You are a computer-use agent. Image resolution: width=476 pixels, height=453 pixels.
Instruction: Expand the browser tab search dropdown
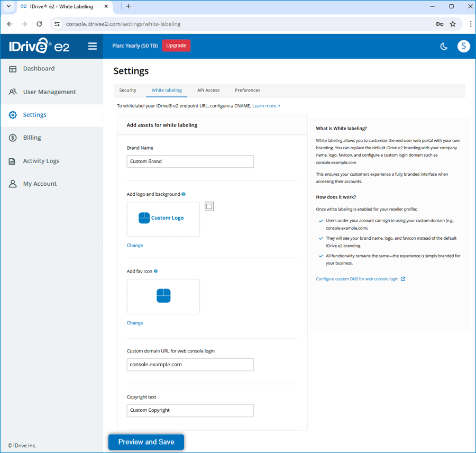click(x=8, y=6)
